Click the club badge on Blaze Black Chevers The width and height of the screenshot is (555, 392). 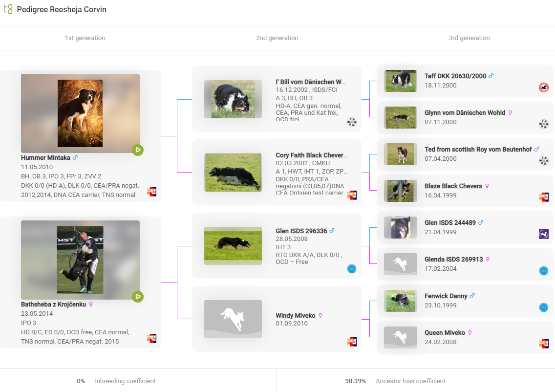click(543, 197)
